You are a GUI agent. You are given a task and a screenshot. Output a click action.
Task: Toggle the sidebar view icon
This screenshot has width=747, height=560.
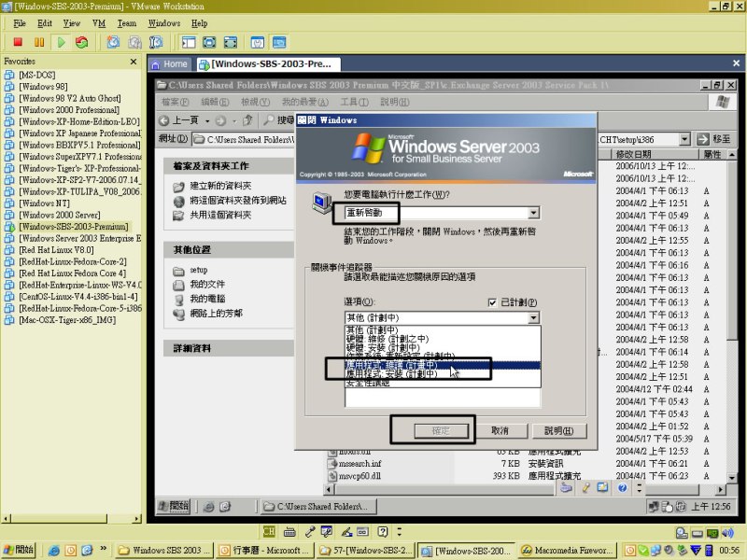(189, 42)
